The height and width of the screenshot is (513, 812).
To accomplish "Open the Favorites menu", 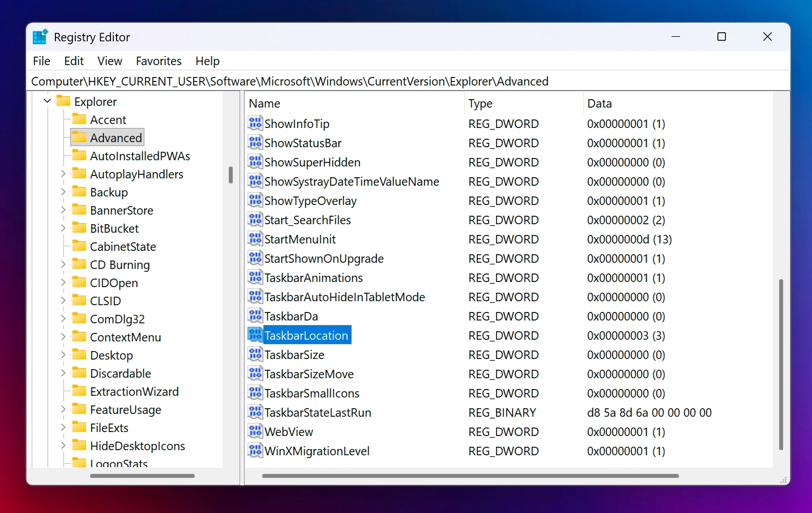I will point(159,61).
